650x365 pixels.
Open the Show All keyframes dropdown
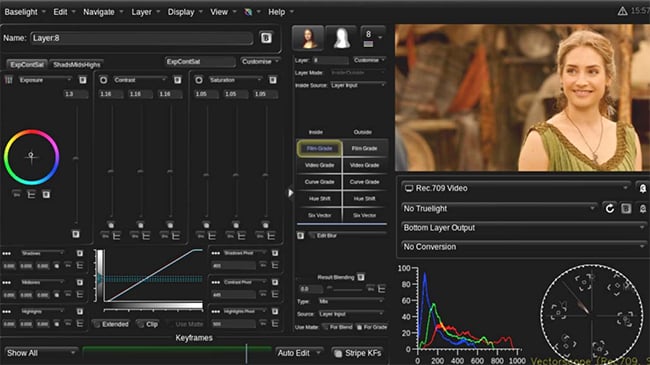click(41, 353)
